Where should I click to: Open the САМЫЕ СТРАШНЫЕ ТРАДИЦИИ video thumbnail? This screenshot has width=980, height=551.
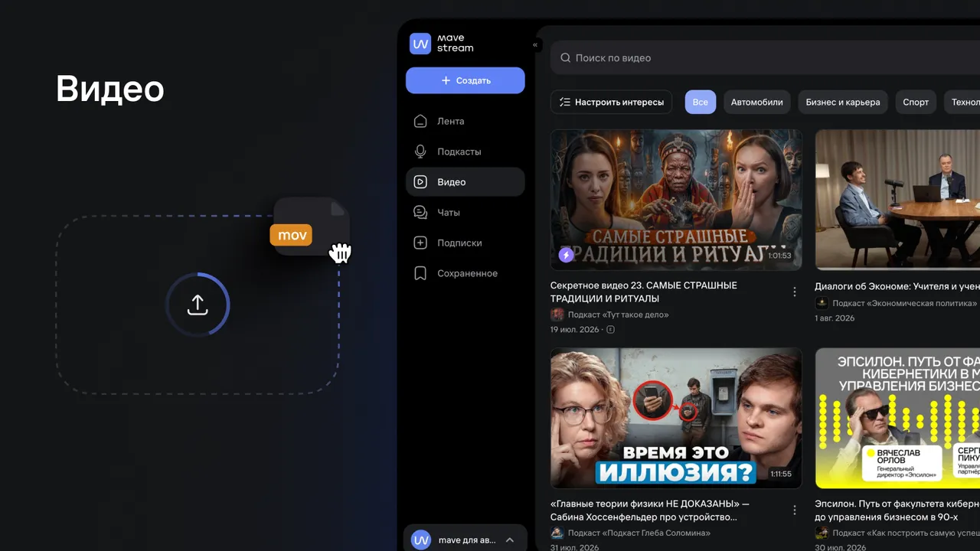pyautogui.click(x=676, y=199)
